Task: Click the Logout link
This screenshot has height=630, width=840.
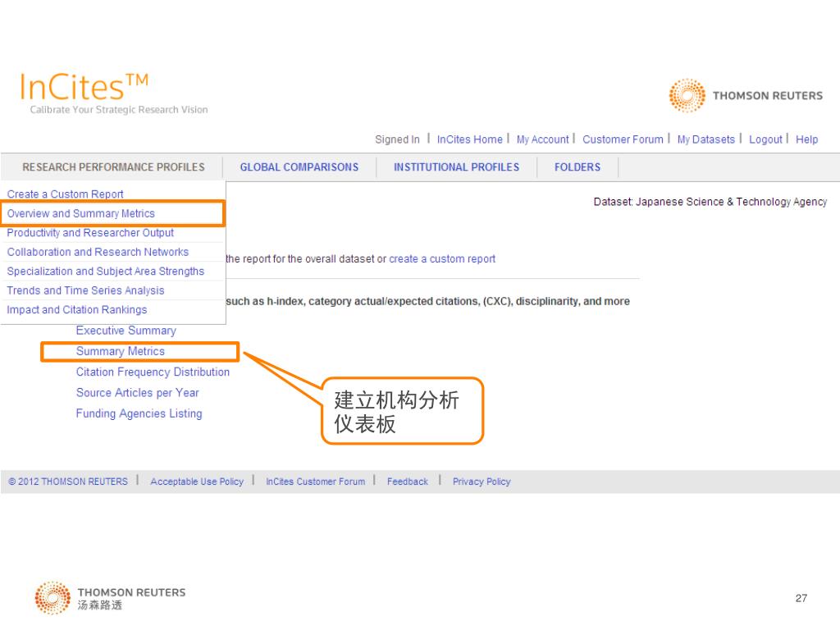Action: (x=765, y=139)
